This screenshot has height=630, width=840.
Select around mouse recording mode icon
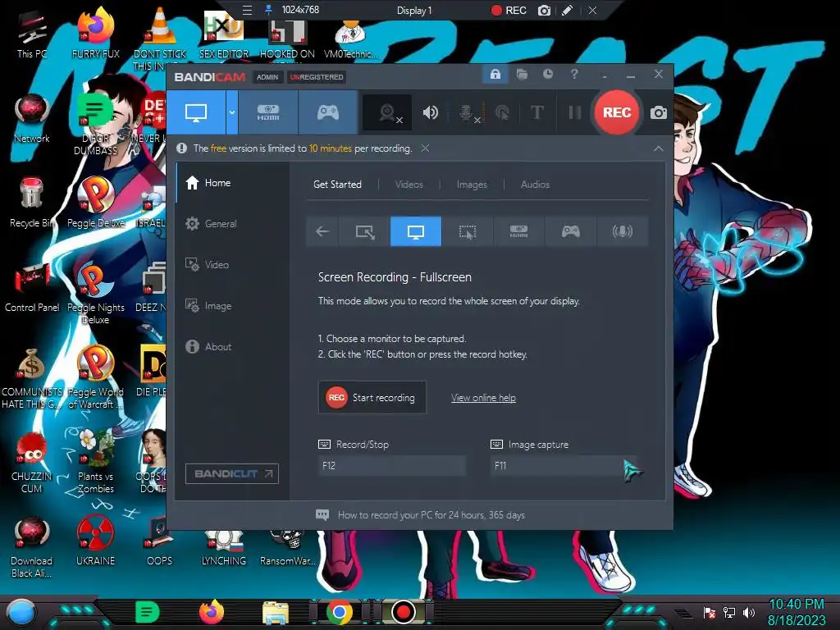point(467,231)
